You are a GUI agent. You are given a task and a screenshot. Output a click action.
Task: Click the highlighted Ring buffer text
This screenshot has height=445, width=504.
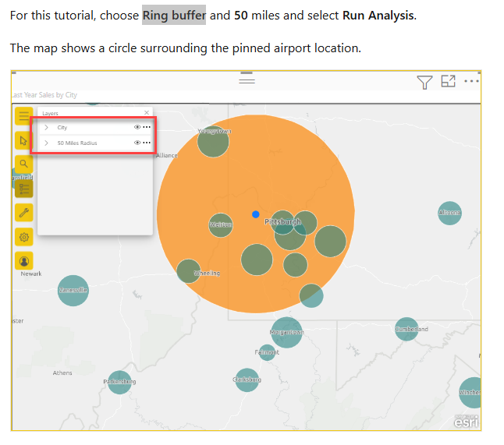tap(174, 15)
